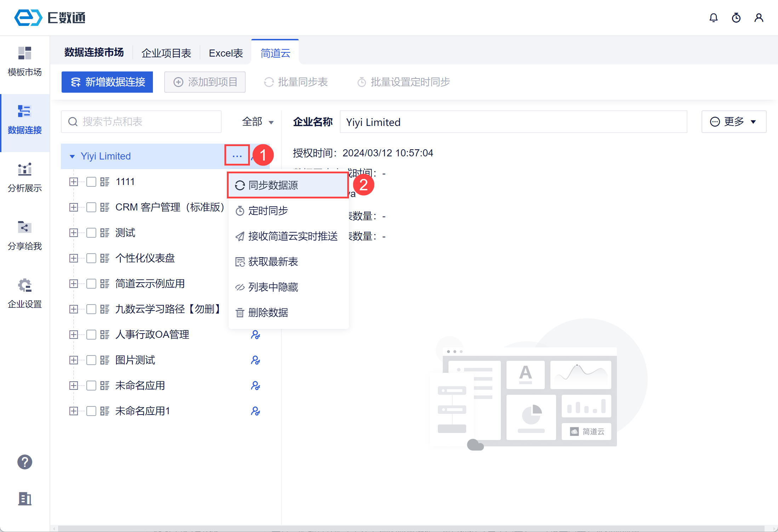Select 删除数据 menu entry
The width and height of the screenshot is (778, 532).
coord(268,313)
